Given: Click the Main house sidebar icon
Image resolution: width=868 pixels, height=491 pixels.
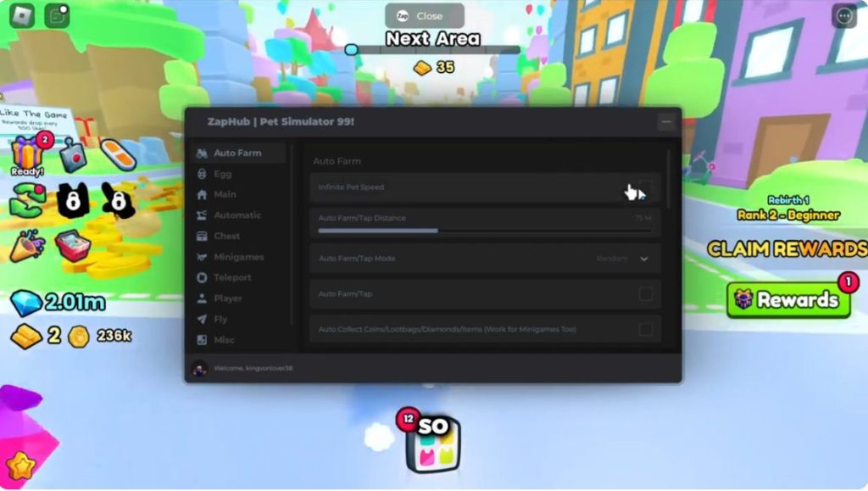Looking at the screenshot, I should (202, 195).
